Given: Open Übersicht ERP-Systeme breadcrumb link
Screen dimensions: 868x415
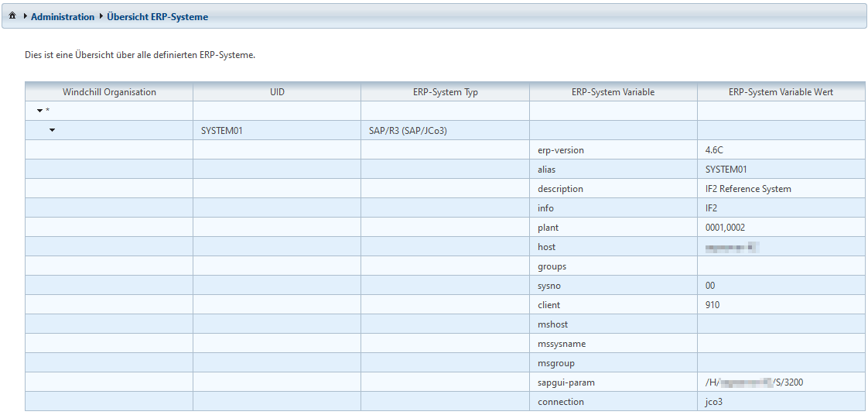Looking at the screenshot, I should click(157, 16).
